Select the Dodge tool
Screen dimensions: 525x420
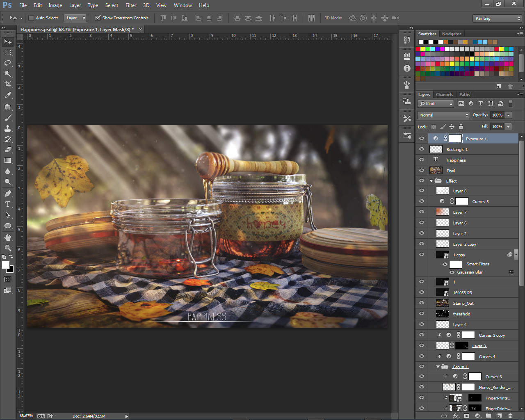click(x=8, y=182)
